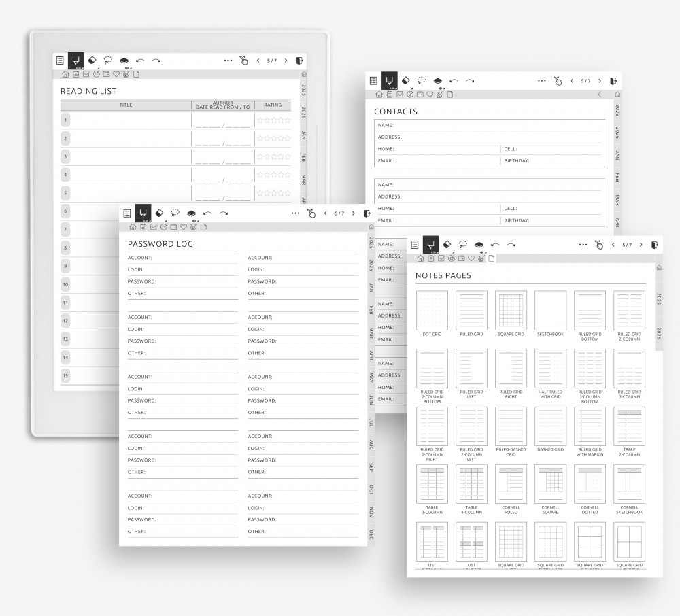The image size is (680, 616).
Task: Switch to NOV side tab on Password Log
Action: (371, 512)
